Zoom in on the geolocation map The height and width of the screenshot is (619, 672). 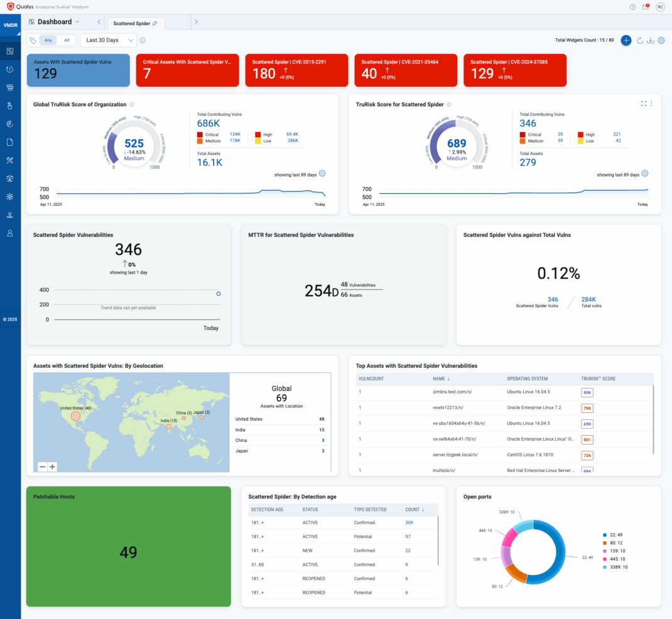[x=52, y=467]
